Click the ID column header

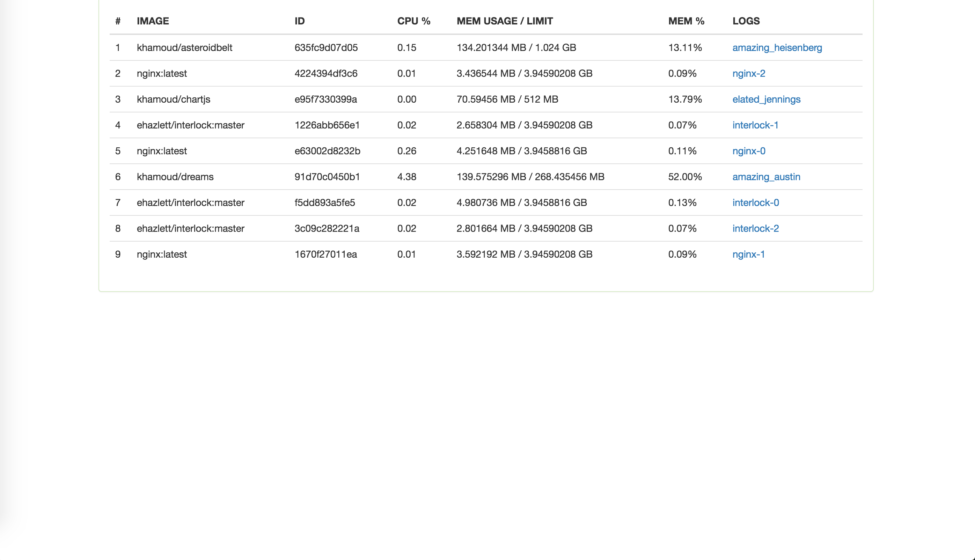(x=300, y=21)
